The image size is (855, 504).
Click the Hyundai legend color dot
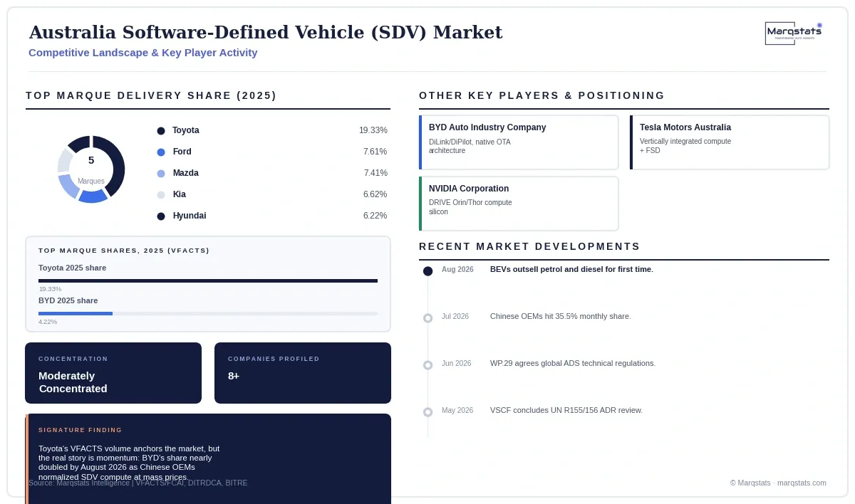(161, 216)
